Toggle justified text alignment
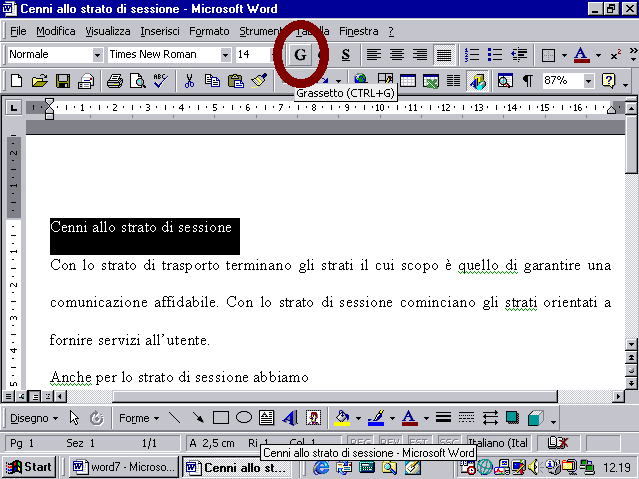Viewport: 639px width, 479px height. (443, 54)
